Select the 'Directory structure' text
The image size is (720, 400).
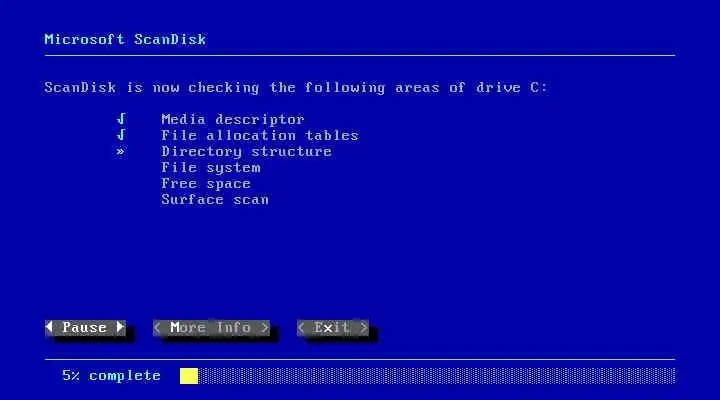tap(246, 152)
